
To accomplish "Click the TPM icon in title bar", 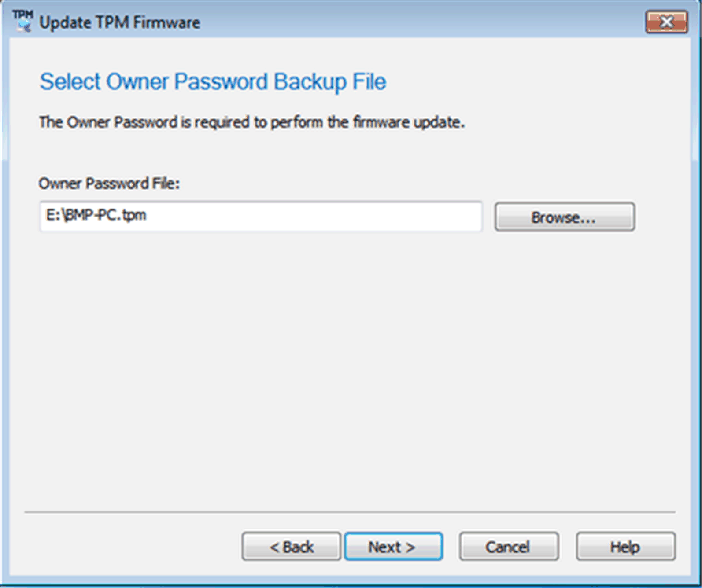I will pos(22,21).
